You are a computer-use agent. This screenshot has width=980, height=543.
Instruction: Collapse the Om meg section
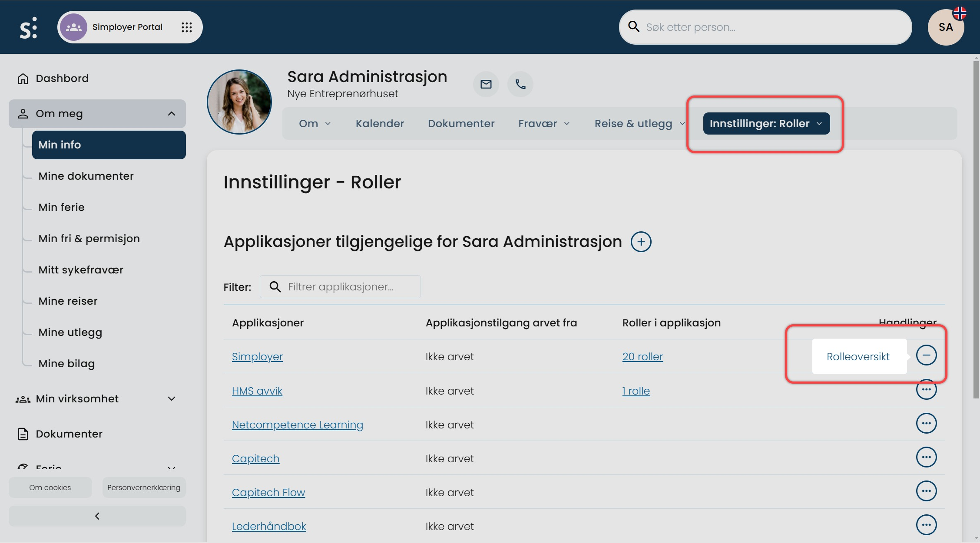point(172,114)
